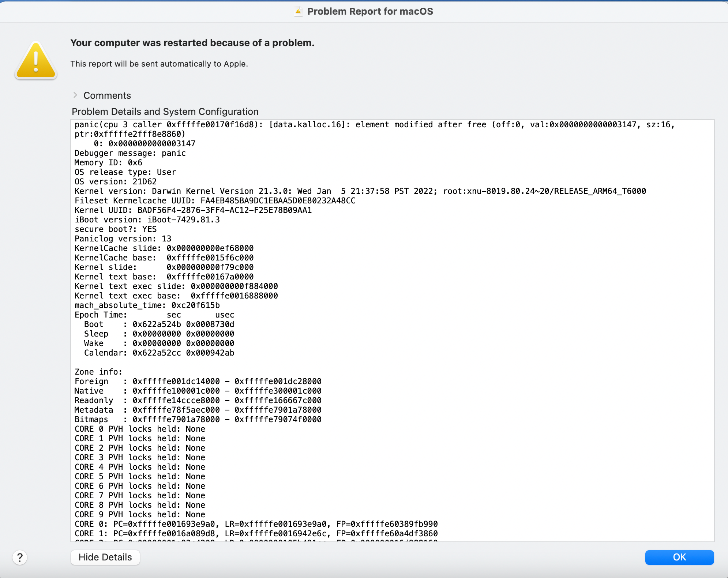728x578 pixels.
Task: Click 'CORE 9 PVH locks held: None'
Action: pyautogui.click(x=140, y=515)
